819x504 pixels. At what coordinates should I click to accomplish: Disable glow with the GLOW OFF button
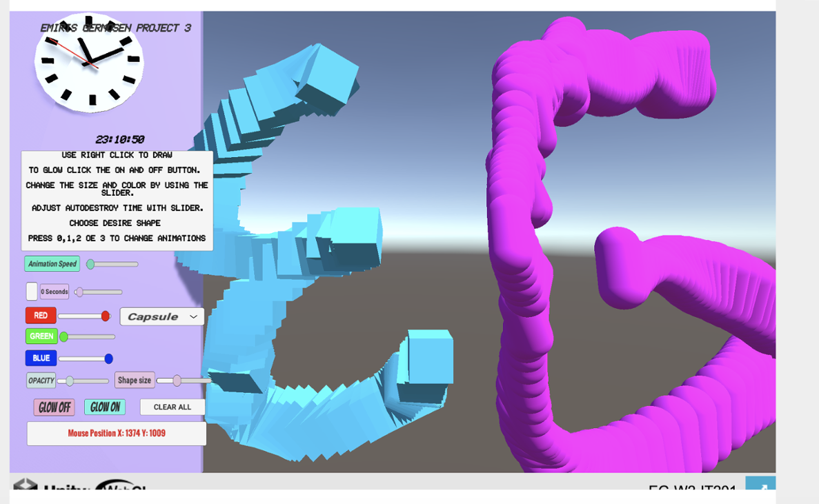pos(53,407)
